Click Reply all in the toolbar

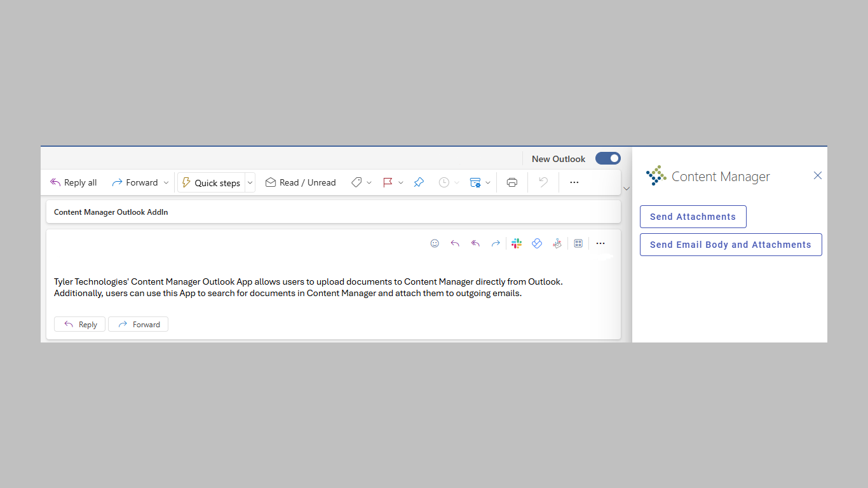[x=73, y=182]
